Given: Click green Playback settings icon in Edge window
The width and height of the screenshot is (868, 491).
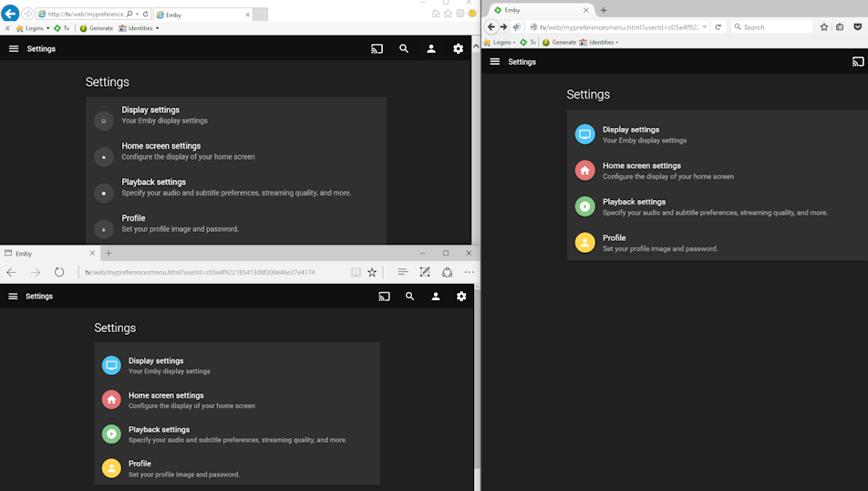Looking at the screenshot, I should point(111,434).
